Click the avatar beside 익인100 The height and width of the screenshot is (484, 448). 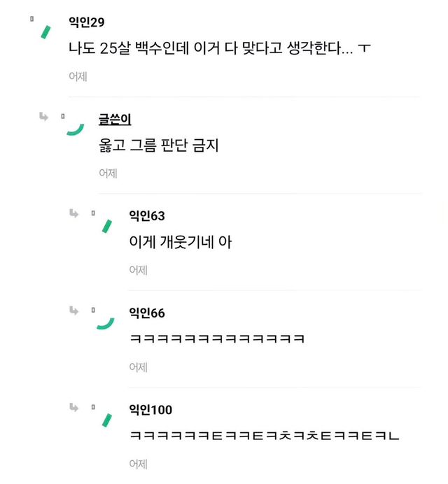point(106,419)
